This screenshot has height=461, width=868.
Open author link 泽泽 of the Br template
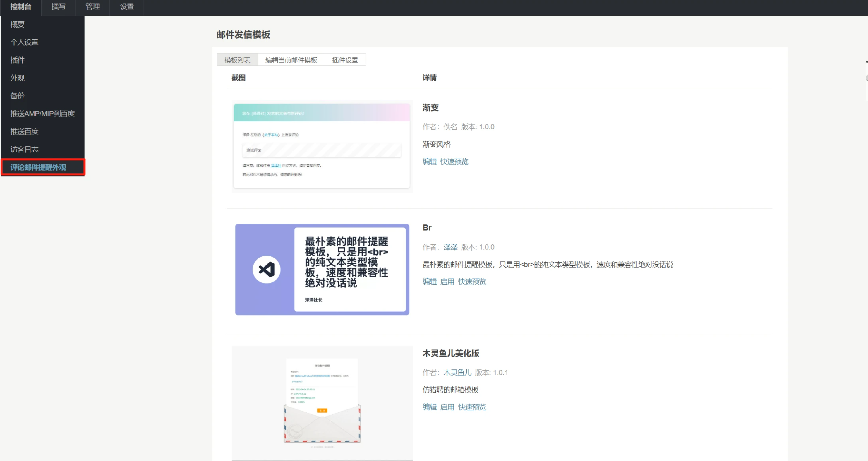coord(450,247)
